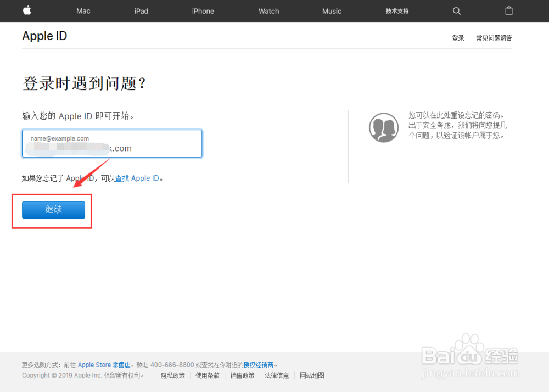Open 常见问题解答 page

pos(494,38)
